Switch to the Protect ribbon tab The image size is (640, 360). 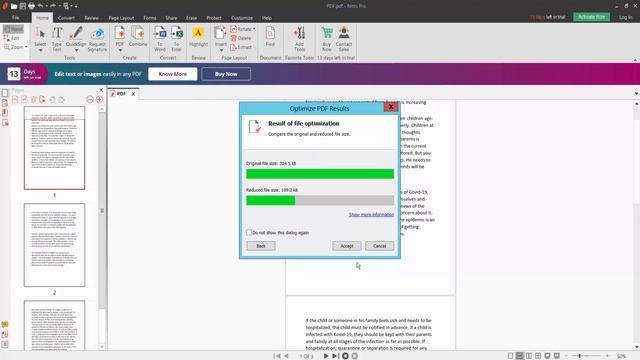214,18
